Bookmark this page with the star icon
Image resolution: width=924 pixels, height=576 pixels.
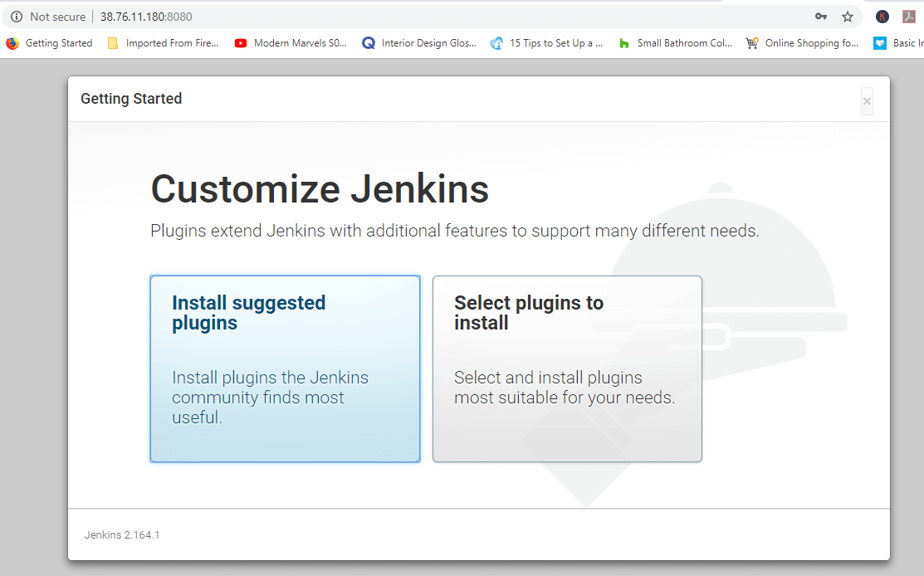point(848,17)
